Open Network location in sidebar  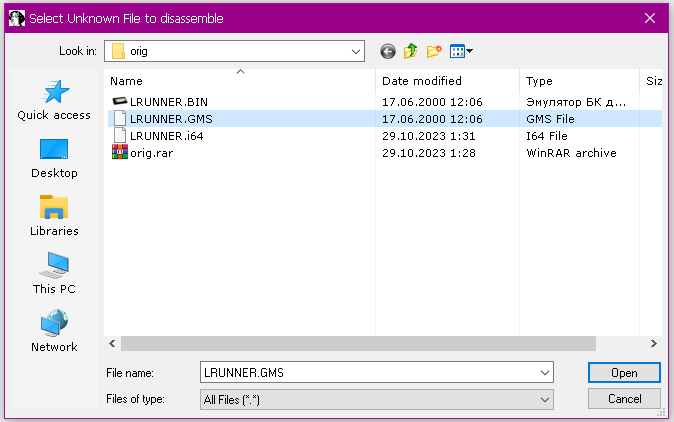[x=54, y=332]
